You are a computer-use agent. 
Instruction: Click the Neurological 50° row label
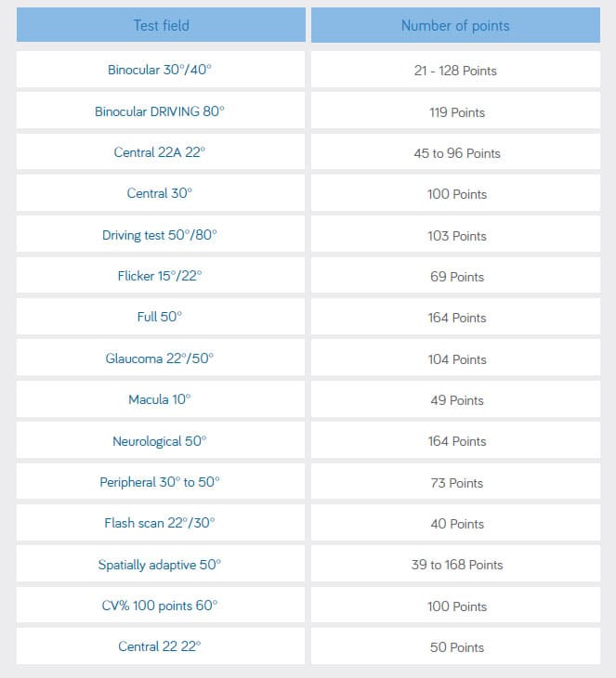coord(160,441)
